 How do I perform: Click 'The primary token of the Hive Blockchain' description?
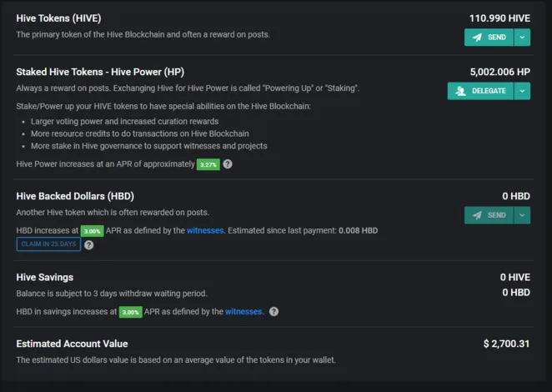[x=143, y=34]
